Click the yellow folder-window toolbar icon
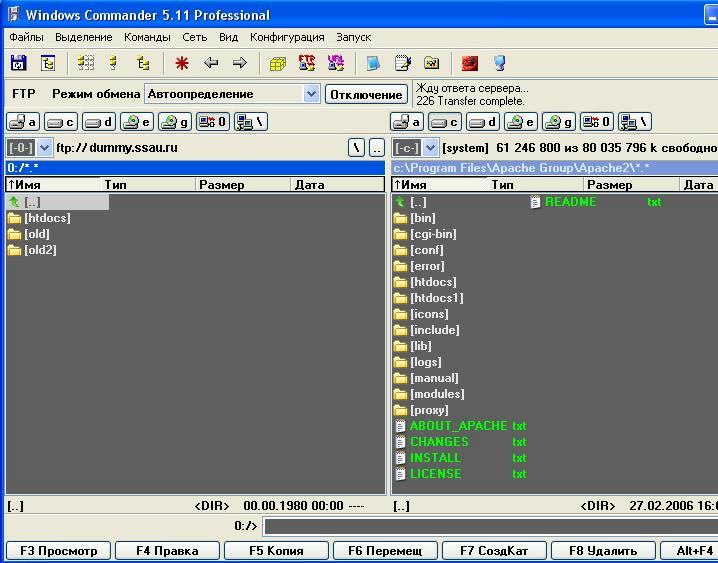 click(x=432, y=63)
